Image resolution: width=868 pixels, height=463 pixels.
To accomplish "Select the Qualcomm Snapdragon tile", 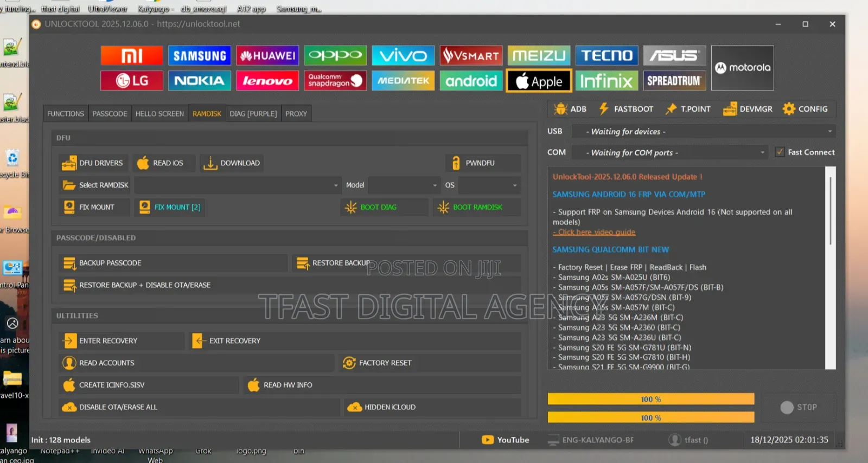I will click(x=335, y=81).
